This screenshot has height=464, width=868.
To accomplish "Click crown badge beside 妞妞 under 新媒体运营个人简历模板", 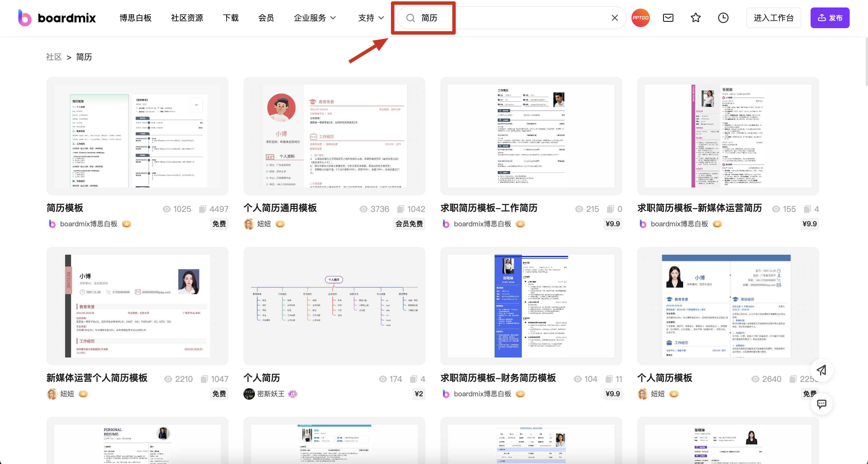I will [83, 394].
